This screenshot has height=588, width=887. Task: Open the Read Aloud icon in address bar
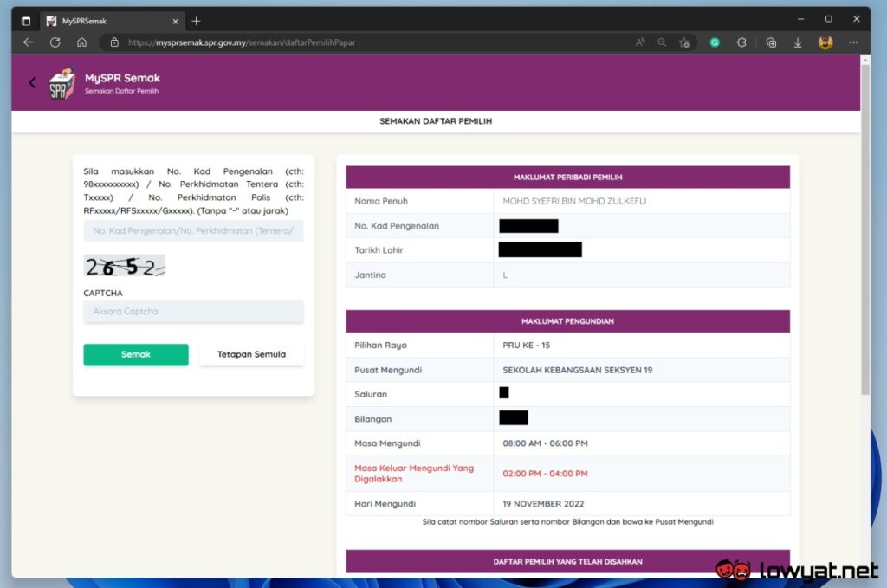pyautogui.click(x=640, y=42)
